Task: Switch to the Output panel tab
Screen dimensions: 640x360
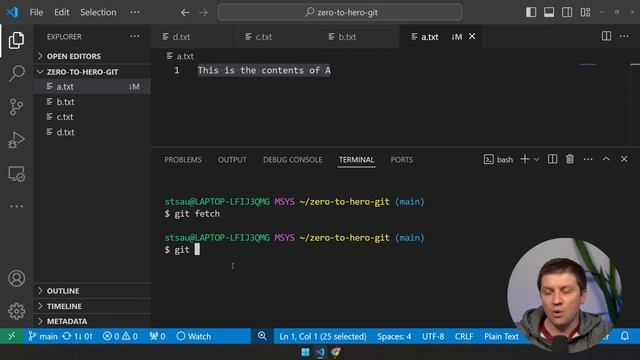Action: [232, 160]
